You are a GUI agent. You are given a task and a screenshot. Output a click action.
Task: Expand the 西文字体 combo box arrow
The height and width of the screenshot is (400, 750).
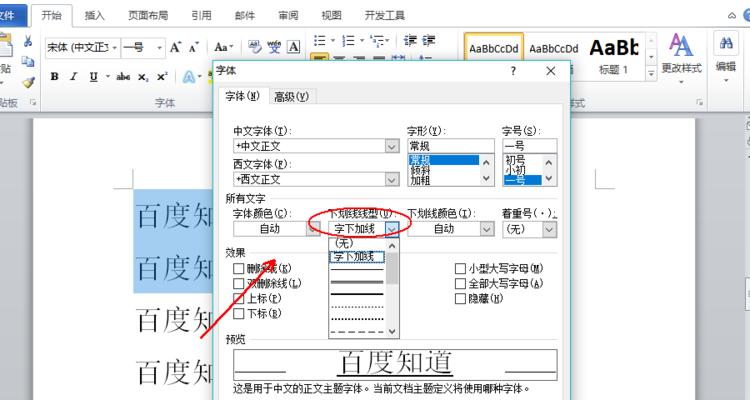coord(392,179)
